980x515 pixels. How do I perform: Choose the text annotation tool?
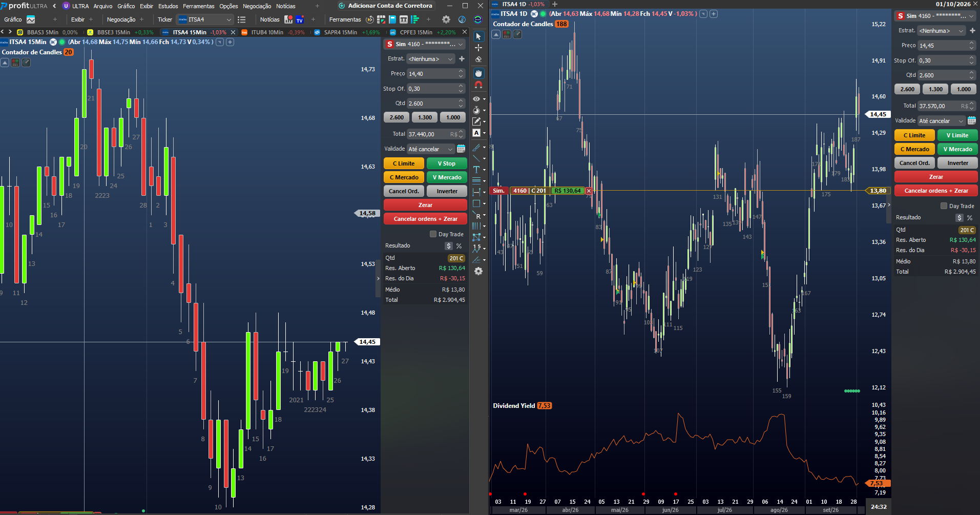(x=476, y=170)
